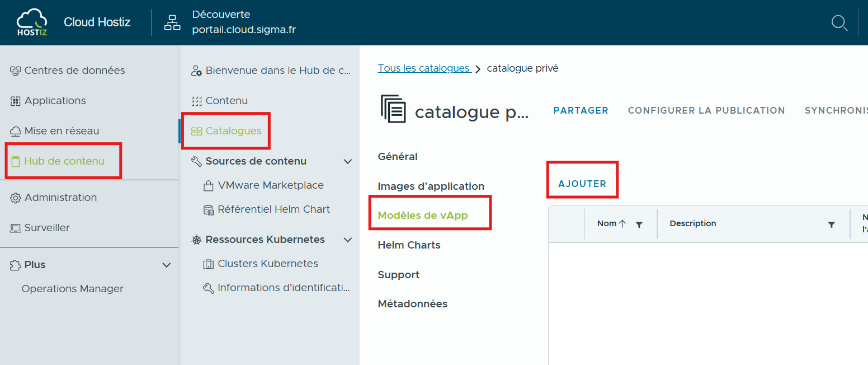
Task: Select VMware Marketplace source
Action: 270,185
